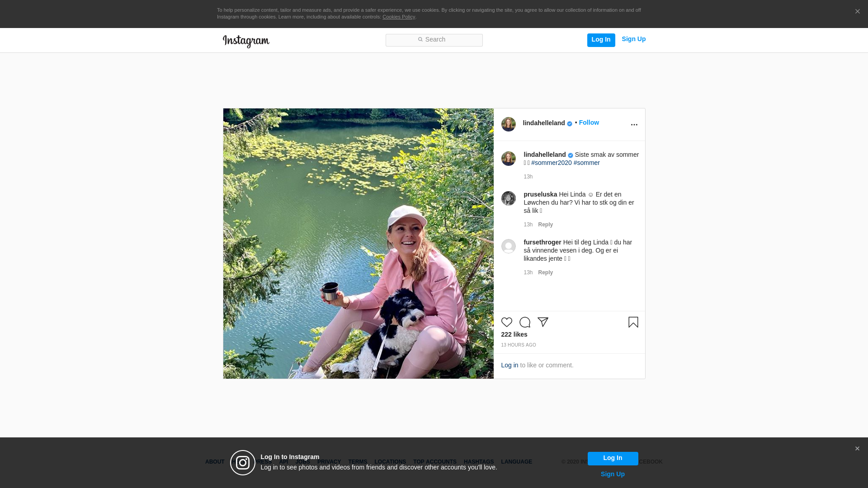Open fursethroger's avatar
The image size is (868, 488).
click(x=508, y=246)
